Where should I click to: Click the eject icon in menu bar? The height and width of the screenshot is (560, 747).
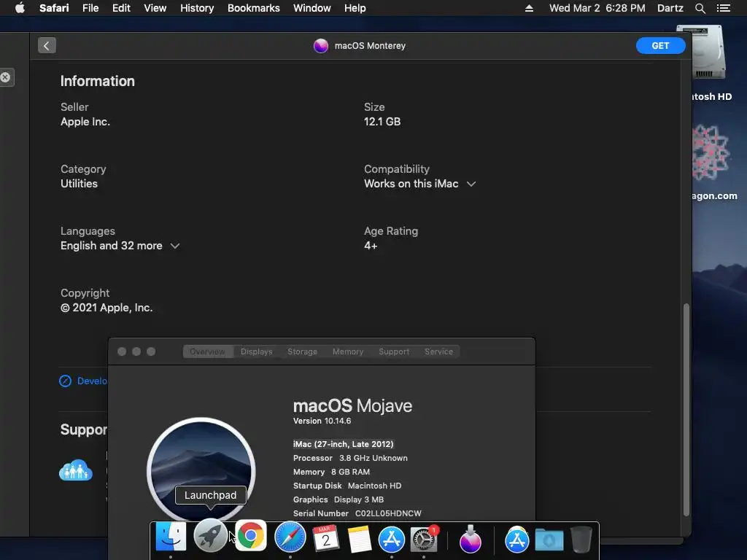coord(529,8)
